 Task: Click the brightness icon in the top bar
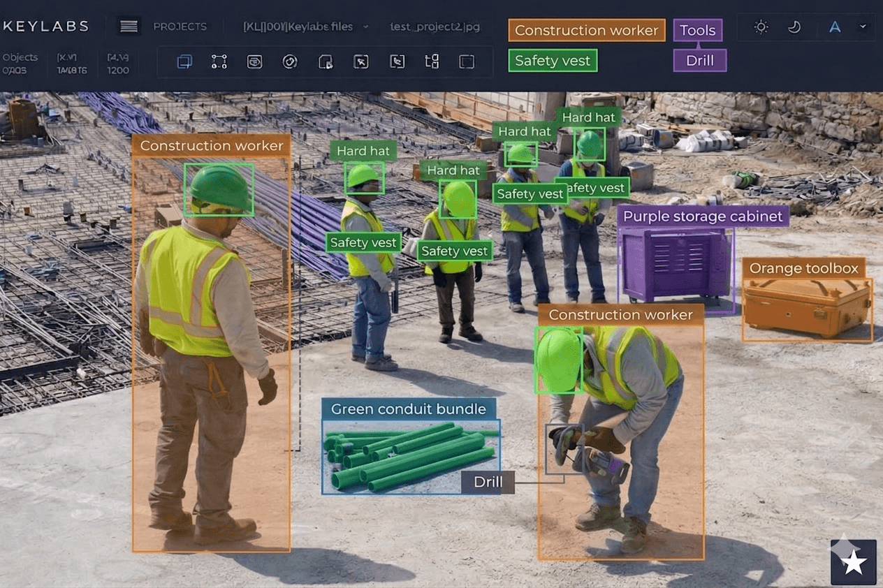[761, 27]
